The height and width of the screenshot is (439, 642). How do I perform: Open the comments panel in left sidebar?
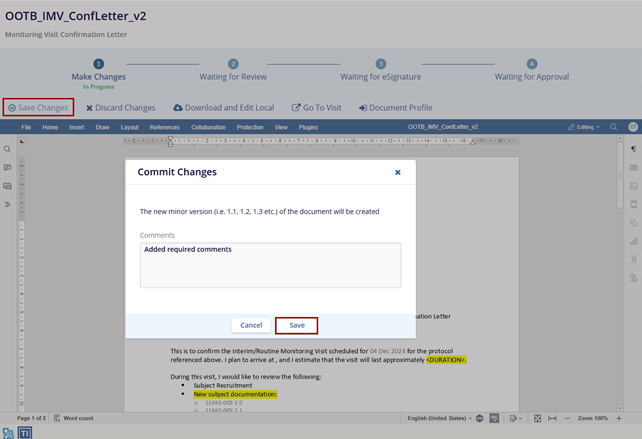(x=7, y=168)
